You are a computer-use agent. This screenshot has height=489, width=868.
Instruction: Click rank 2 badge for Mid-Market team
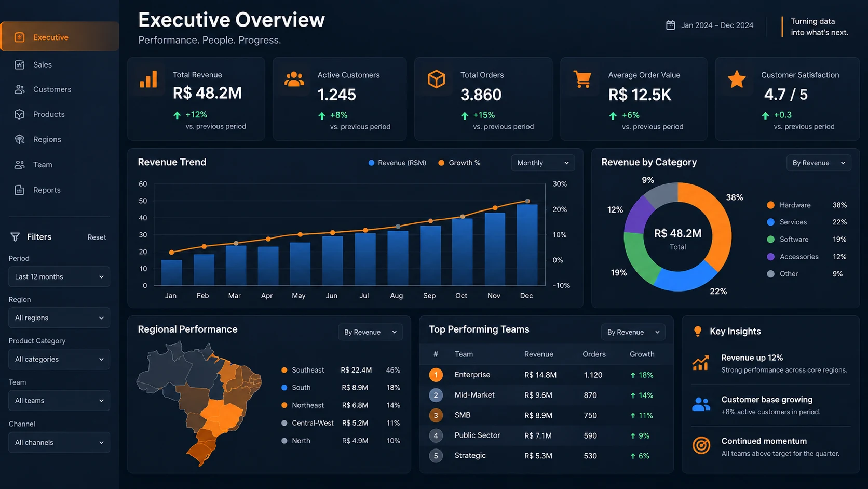coord(436,395)
